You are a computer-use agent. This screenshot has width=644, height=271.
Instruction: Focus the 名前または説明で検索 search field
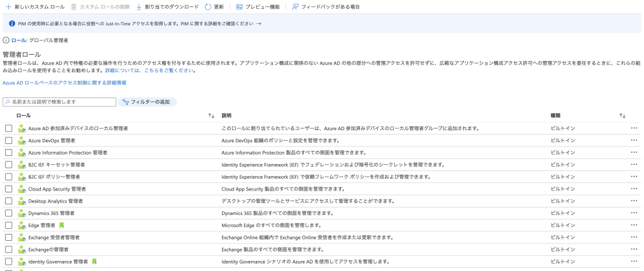[60, 102]
